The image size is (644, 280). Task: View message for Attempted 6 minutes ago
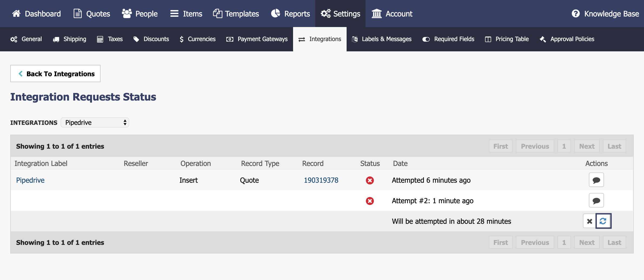click(x=596, y=180)
